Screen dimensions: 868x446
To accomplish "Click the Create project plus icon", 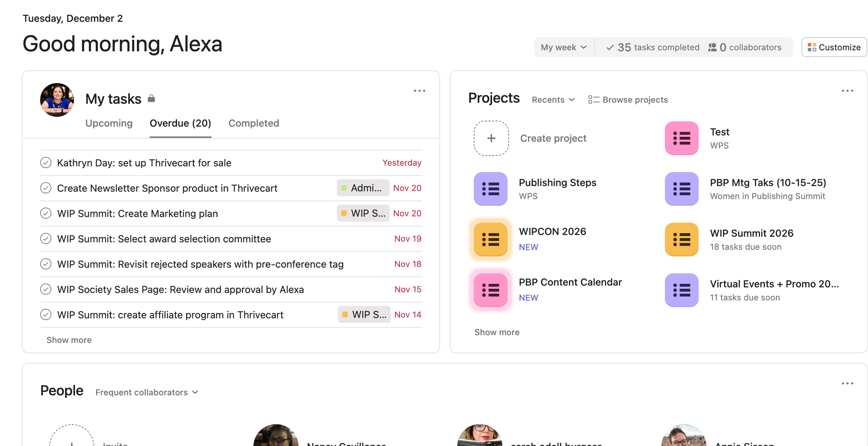I will [x=491, y=138].
